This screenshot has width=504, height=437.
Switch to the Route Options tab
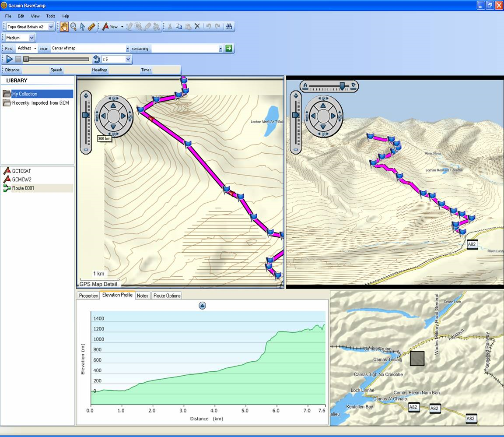tap(167, 296)
